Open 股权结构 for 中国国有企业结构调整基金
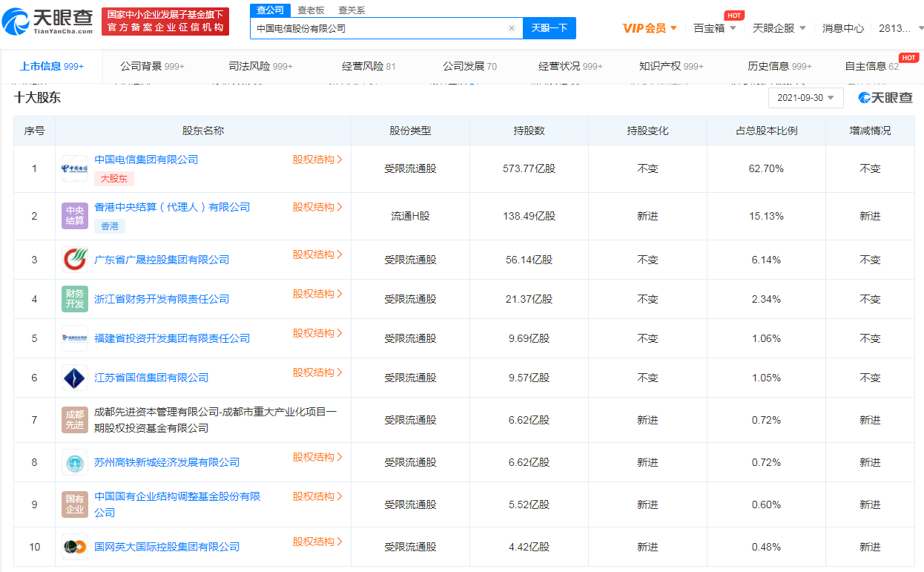Screen dimensions: 924x572 click(317, 496)
